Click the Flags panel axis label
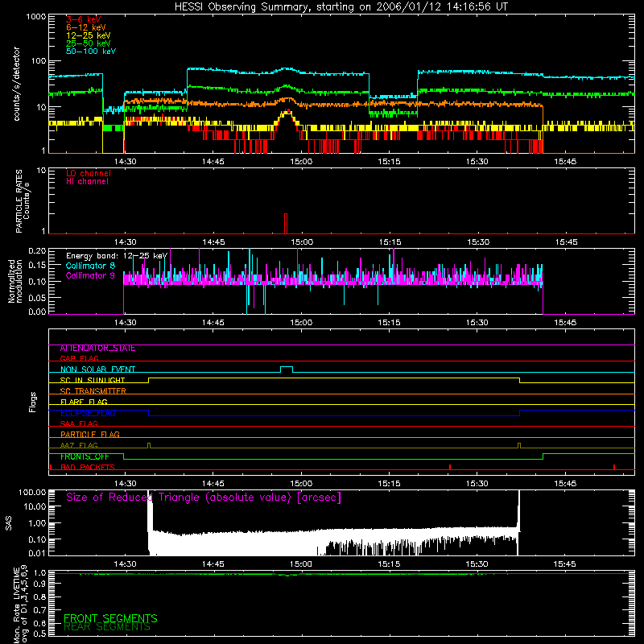The width and height of the screenshot is (644, 644). pyautogui.click(x=33, y=402)
